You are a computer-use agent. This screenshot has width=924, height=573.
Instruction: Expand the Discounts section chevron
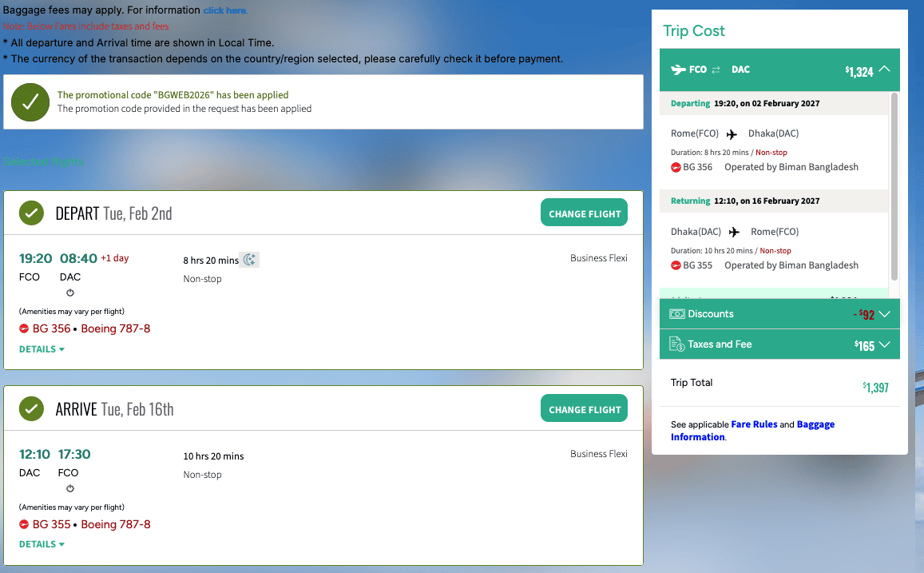pyautogui.click(x=884, y=315)
